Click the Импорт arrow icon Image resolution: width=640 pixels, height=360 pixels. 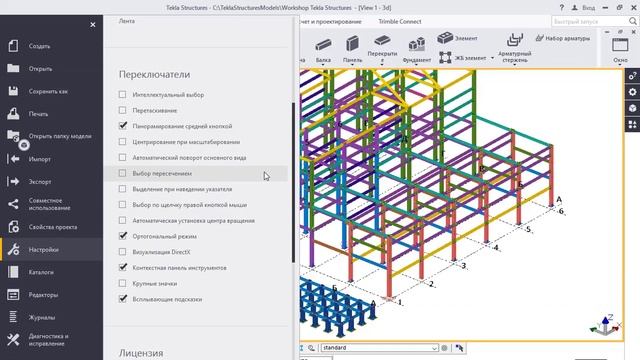pos(13,159)
